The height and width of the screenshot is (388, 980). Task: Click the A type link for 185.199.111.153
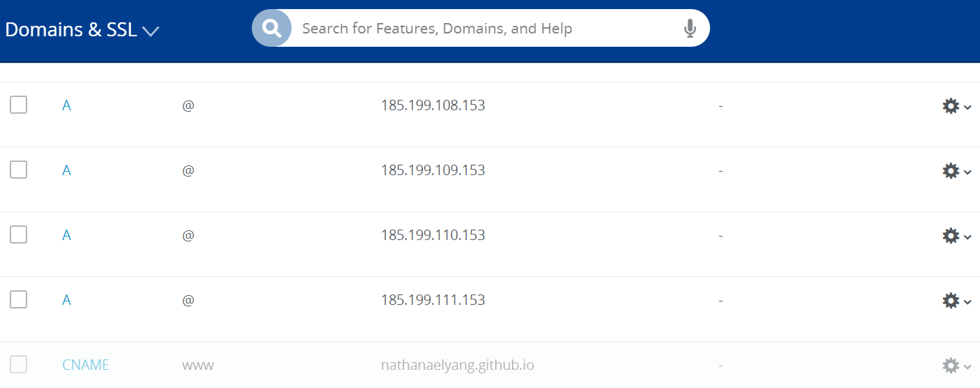tap(66, 300)
